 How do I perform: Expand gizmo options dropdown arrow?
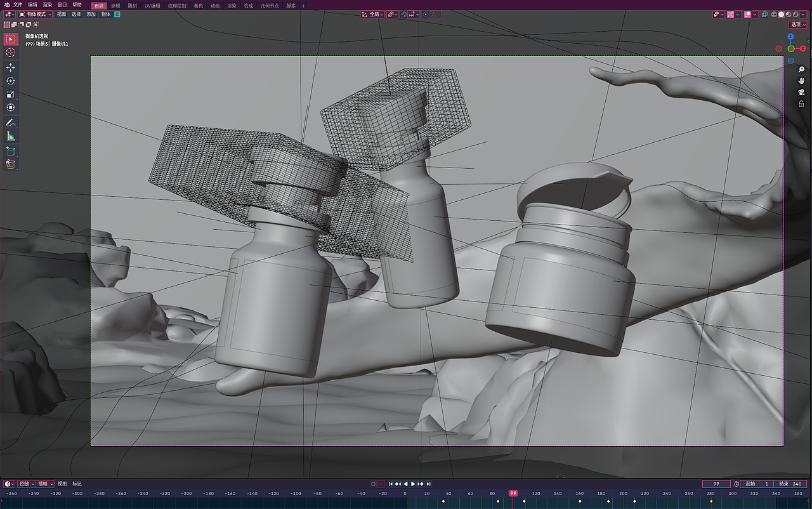tap(738, 14)
